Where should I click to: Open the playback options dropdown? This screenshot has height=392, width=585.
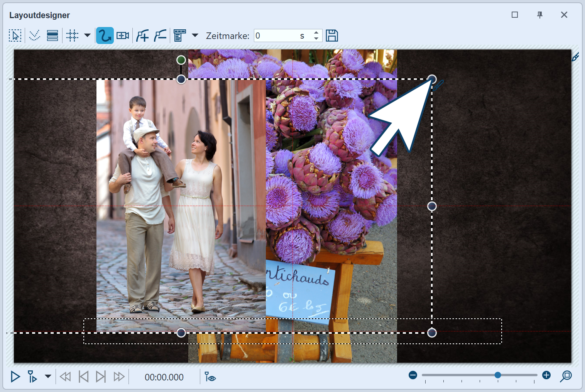tap(47, 377)
